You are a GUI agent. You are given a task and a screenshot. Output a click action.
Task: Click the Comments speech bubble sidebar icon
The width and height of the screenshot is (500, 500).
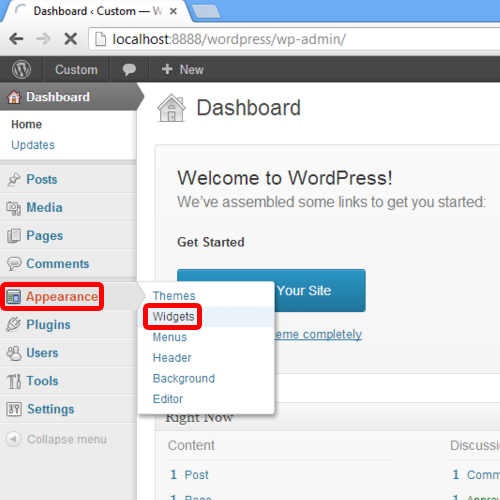click(14, 264)
